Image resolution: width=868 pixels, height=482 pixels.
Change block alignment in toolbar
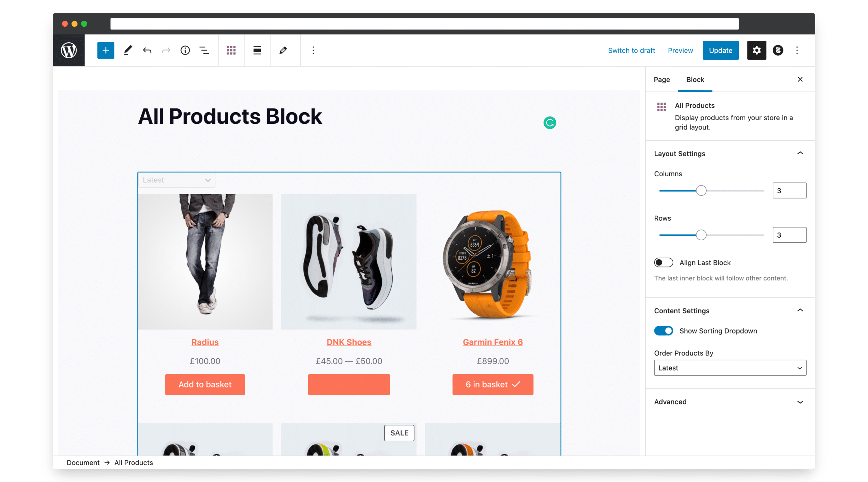(257, 51)
